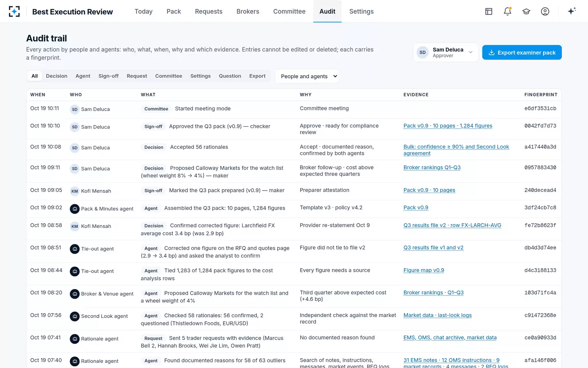Image resolution: width=588 pixels, height=368 pixels.
Task: Open the People and agents filter dropdown
Action: point(307,76)
